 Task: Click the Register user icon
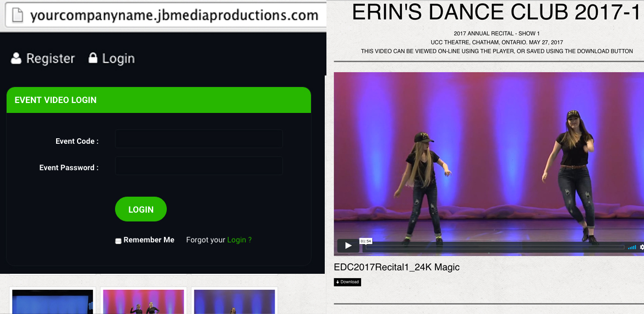[x=16, y=58]
